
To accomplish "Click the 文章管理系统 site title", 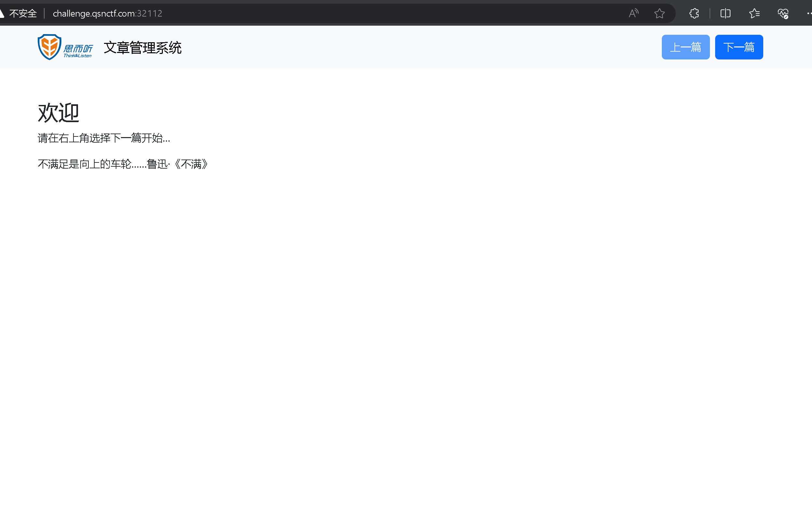I will (x=142, y=47).
